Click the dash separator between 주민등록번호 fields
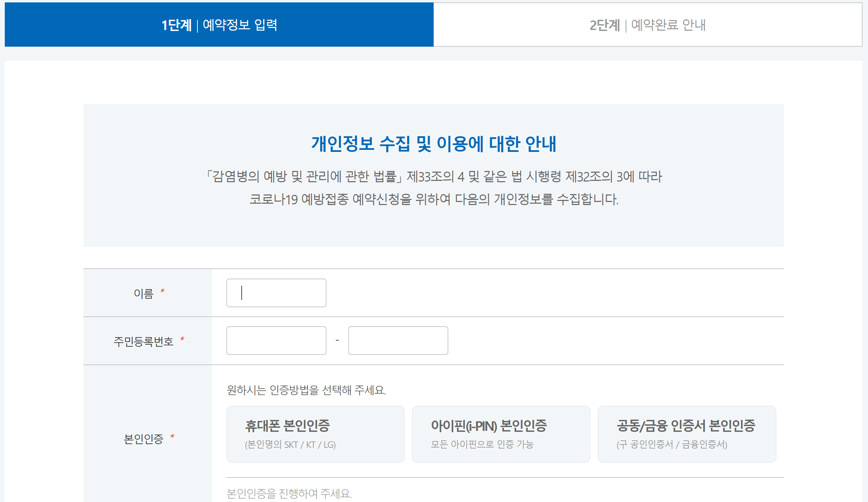Screen dimensions: 868x502 point(337,341)
